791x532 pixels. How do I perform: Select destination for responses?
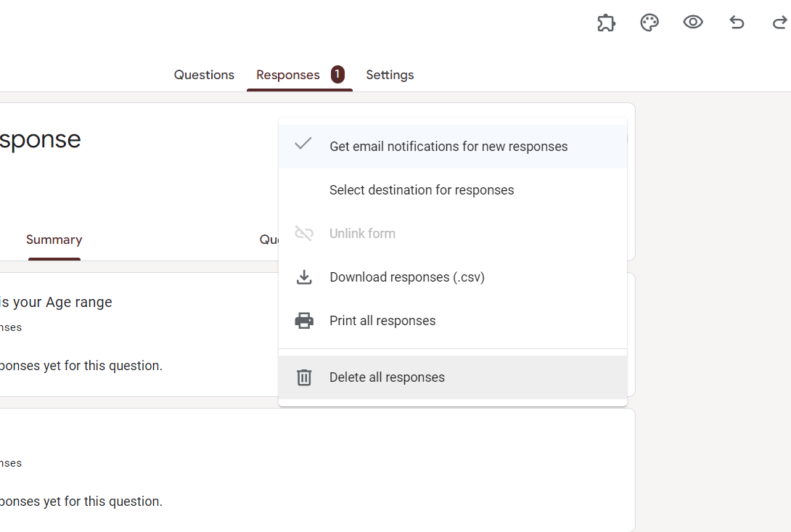coord(421,190)
